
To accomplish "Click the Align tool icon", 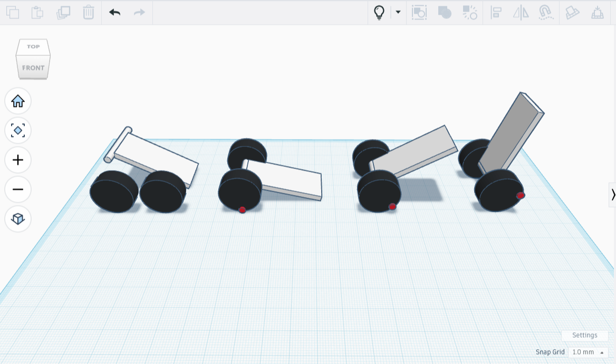I will 496,12.
